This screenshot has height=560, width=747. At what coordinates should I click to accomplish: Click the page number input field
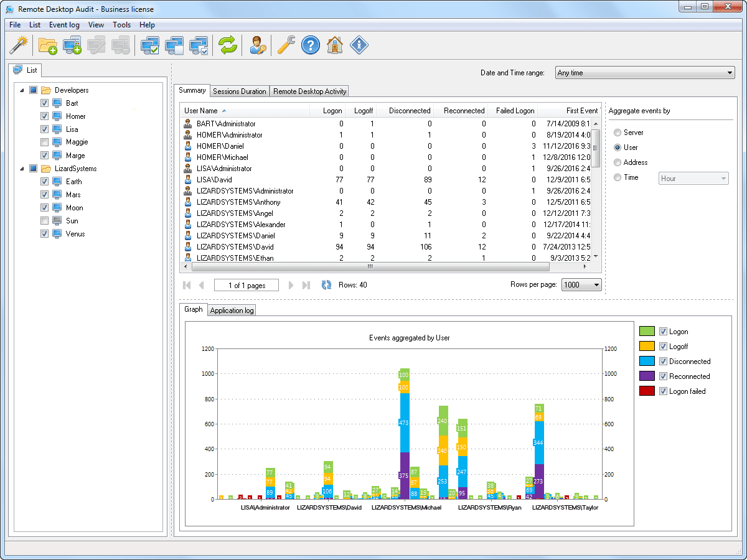point(247,286)
